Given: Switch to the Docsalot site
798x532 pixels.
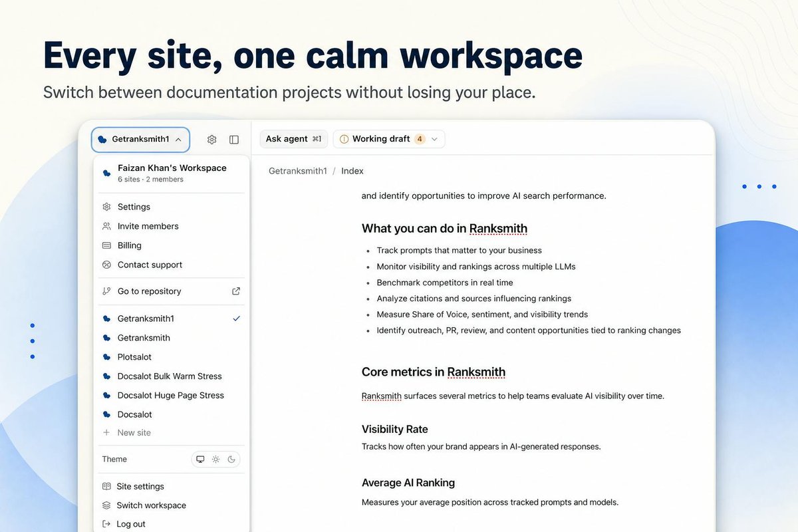Looking at the screenshot, I should (172, 414).
